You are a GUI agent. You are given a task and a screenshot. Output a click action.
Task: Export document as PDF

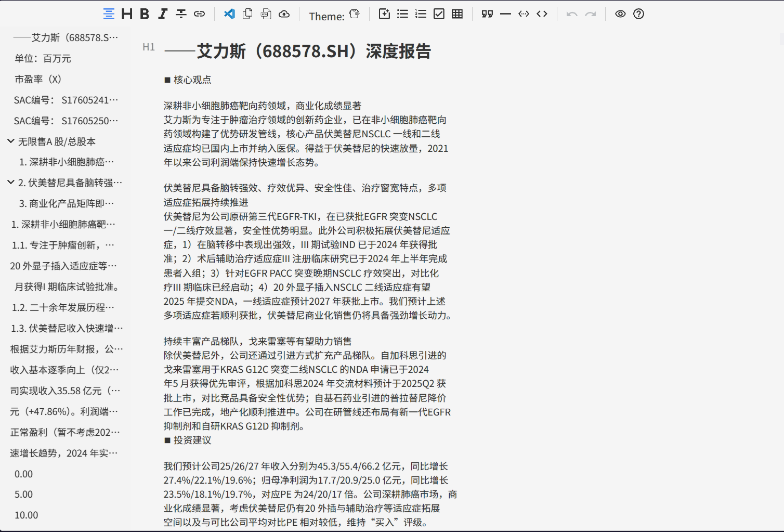pyautogui.click(x=266, y=14)
